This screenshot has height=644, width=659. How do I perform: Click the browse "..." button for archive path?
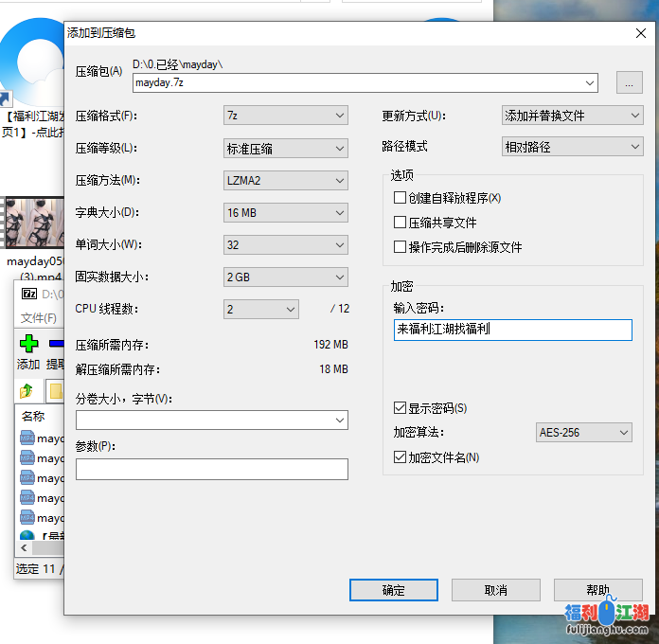[629, 82]
